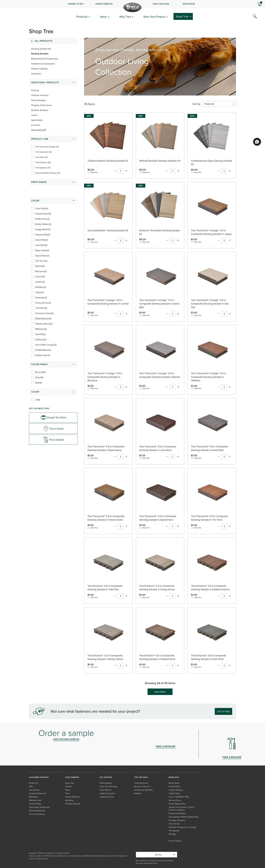The width and height of the screenshot is (265, 868).
Task: Click Design Your Deck button
Action: point(53,418)
